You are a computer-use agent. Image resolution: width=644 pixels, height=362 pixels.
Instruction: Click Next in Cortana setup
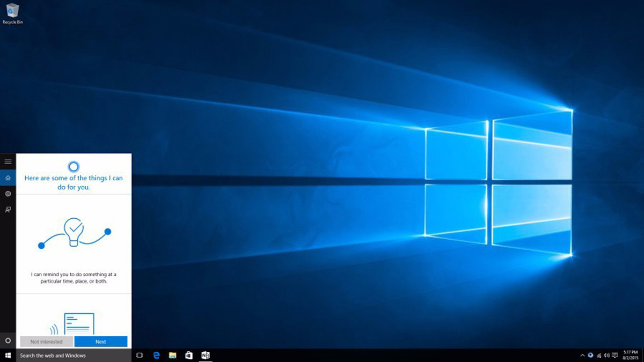(101, 342)
